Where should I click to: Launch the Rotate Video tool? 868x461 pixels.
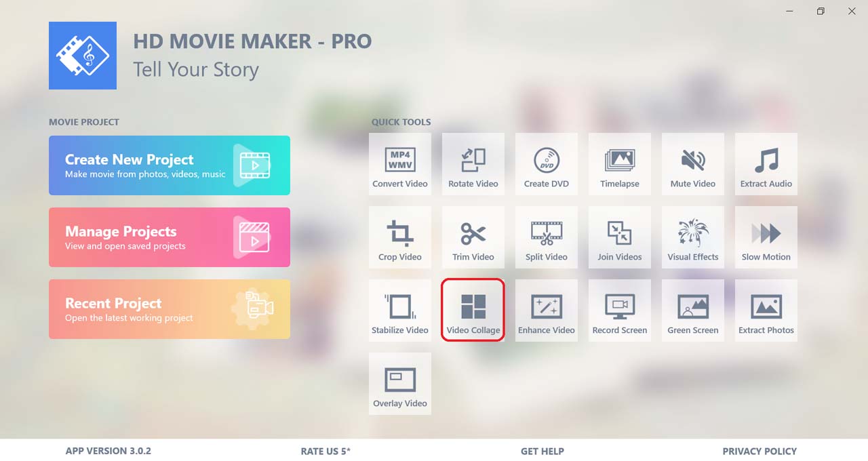point(473,164)
